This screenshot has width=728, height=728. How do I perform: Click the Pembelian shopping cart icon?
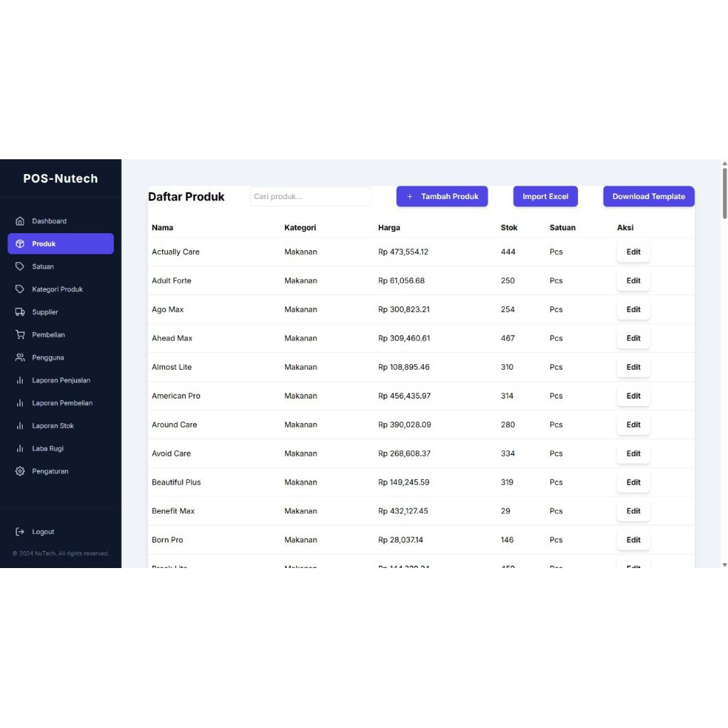tap(20, 335)
